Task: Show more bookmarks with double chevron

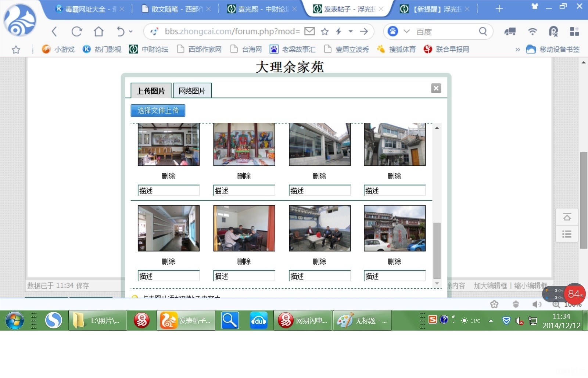Action: coord(517,49)
